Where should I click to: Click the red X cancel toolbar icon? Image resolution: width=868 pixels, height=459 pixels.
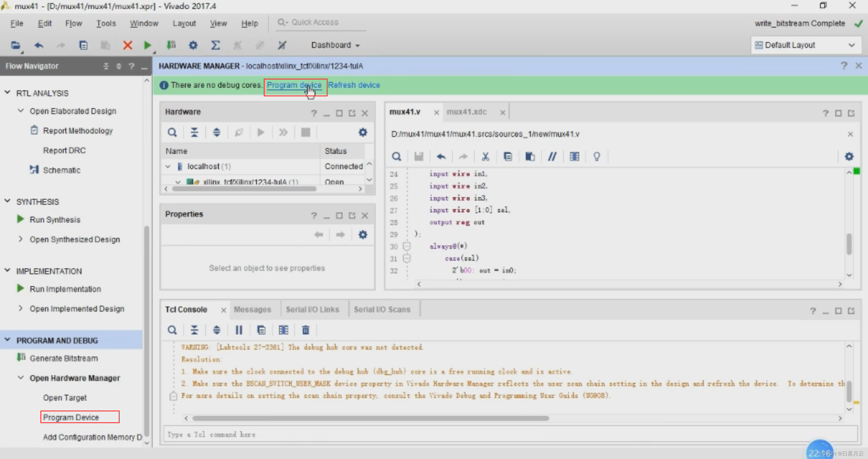[127, 45]
